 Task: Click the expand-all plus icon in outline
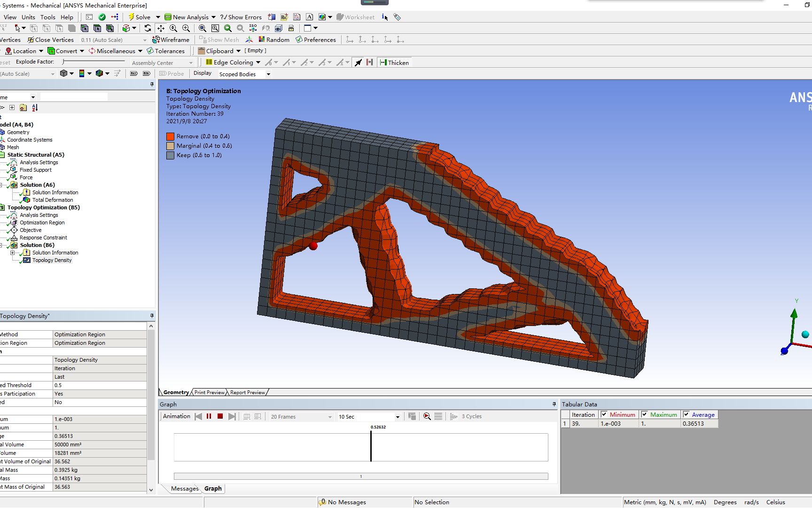(x=12, y=108)
